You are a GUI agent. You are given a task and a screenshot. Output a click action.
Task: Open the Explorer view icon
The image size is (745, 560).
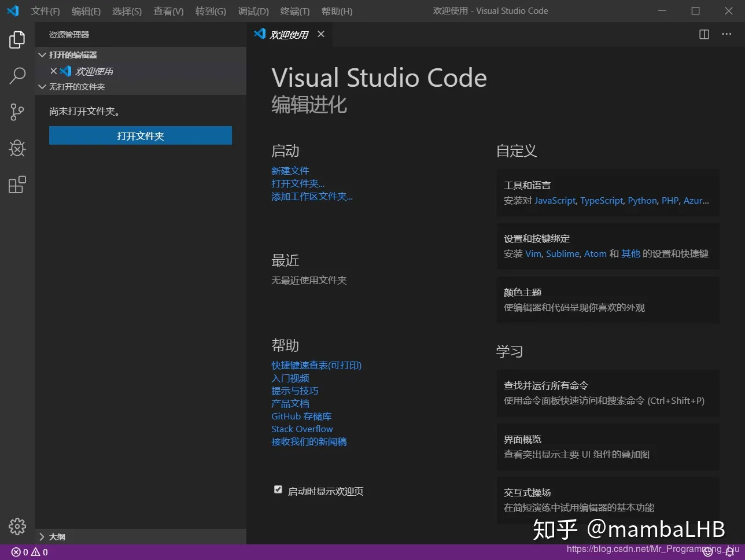pos(17,39)
